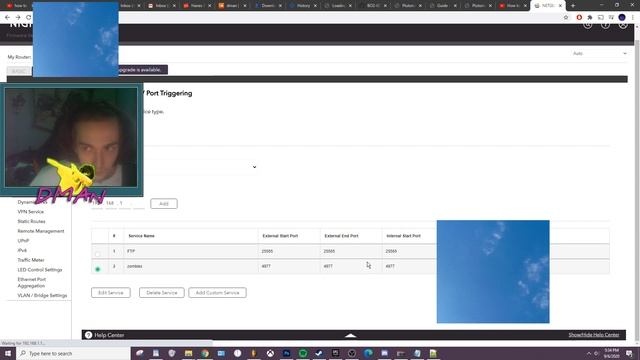Screen dimensions: 640x360
Task: Open Google Chrome from the taskbar
Action: [x=205, y=353]
